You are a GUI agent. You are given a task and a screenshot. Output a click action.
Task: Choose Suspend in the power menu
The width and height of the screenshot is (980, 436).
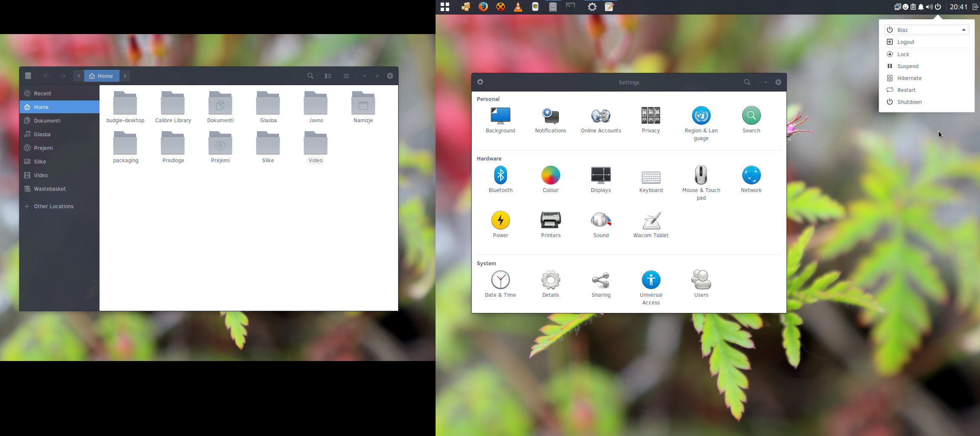point(927,66)
